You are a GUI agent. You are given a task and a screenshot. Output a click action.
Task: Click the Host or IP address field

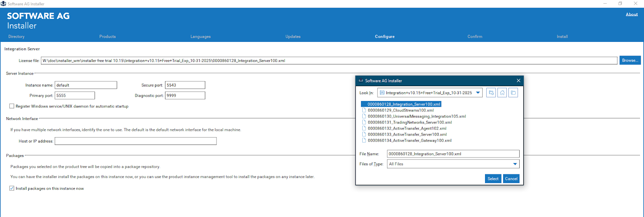point(136,141)
